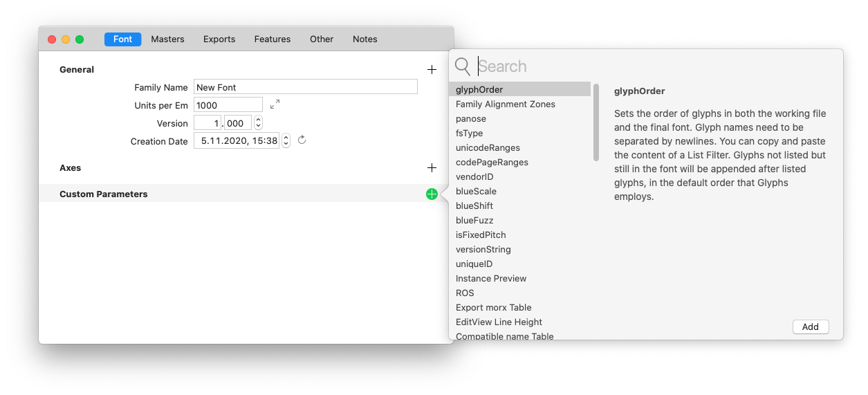The image size is (868, 395).
Task: Select the codePageRanges parameter
Action: tap(520, 162)
